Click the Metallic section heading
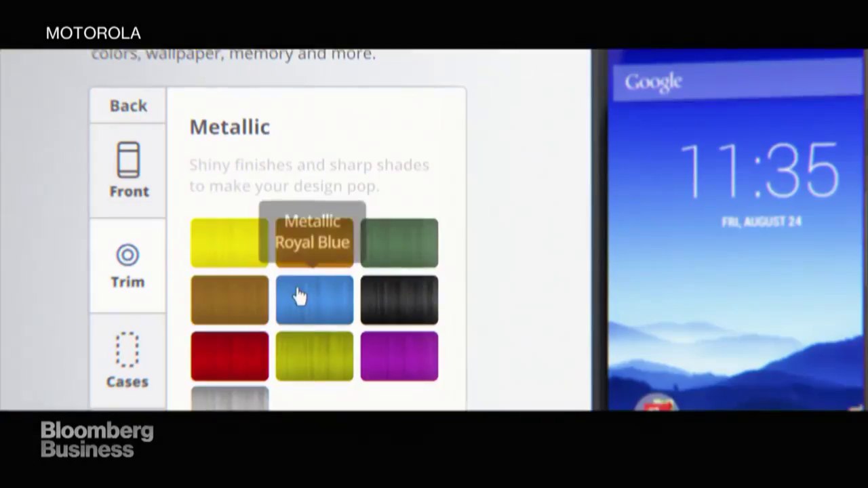 coord(229,127)
